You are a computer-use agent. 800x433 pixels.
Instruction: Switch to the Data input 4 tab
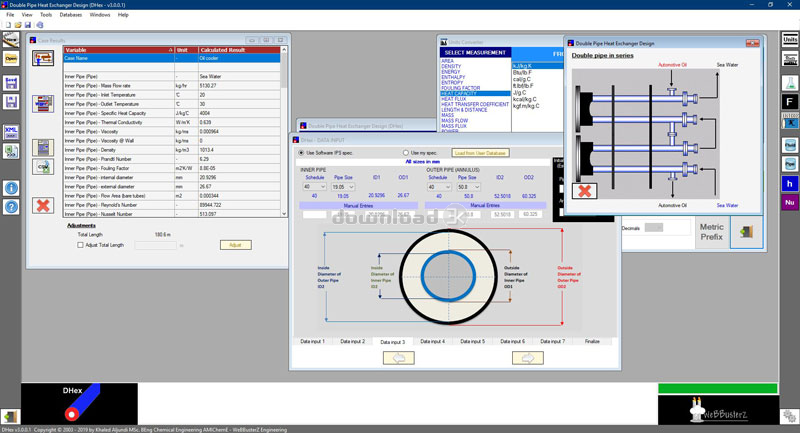(432, 341)
